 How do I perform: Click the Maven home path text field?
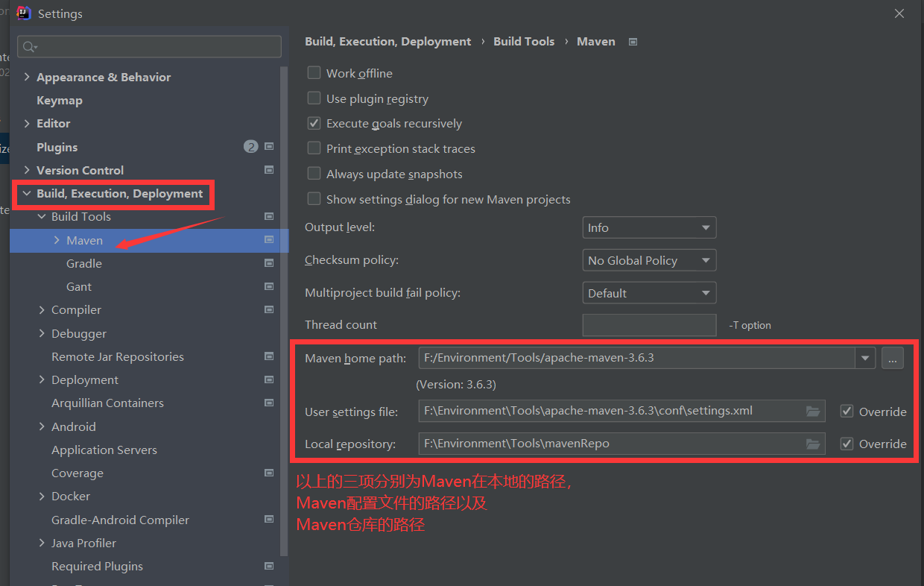click(637, 358)
